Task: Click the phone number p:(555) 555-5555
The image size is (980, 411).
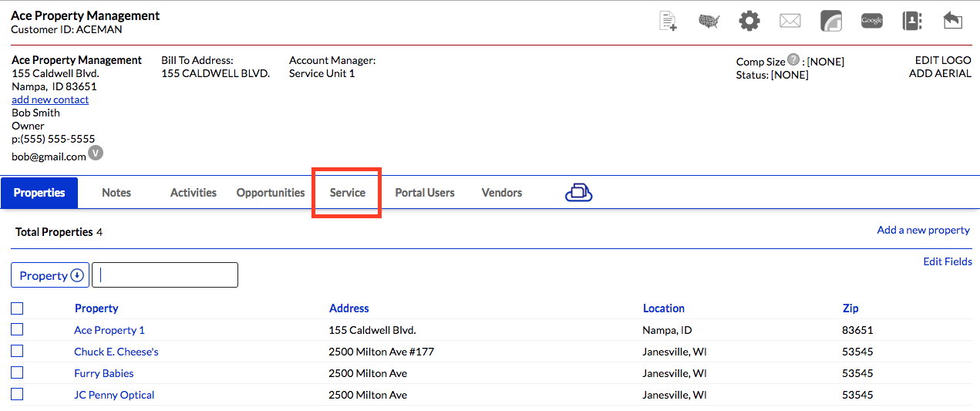Action: click(x=53, y=139)
